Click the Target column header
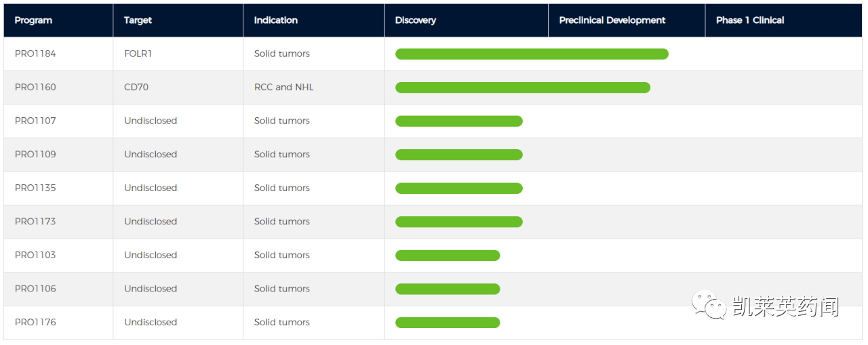The height and width of the screenshot is (345, 868). (x=138, y=20)
